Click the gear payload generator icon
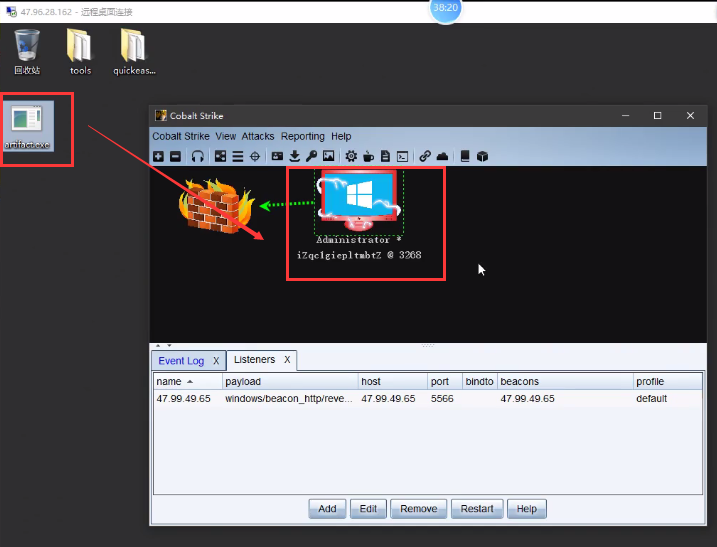The width and height of the screenshot is (717, 547). tap(351, 156)
